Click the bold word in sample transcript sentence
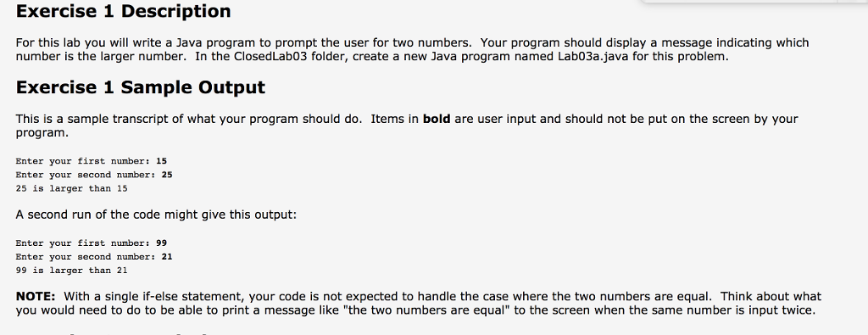Screen dimensions: 868x335 click(437, 119)
